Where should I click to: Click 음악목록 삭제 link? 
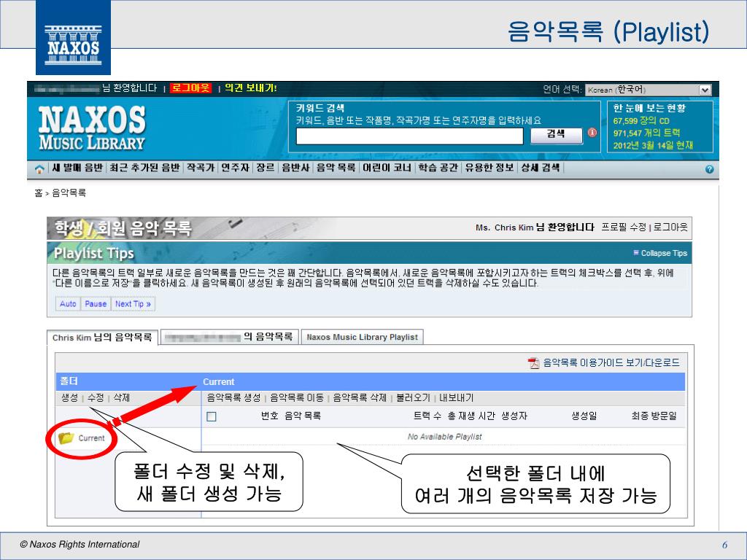[360, 397]
